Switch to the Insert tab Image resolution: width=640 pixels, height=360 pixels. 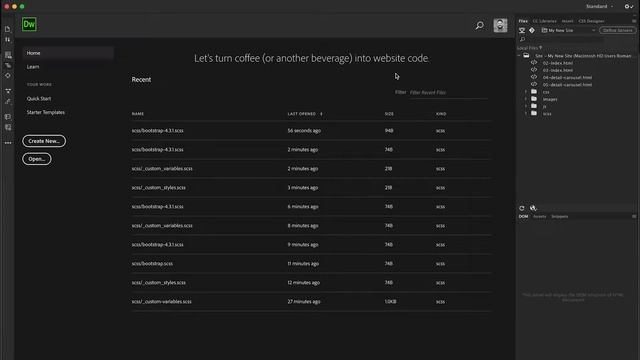click(x=567, y=21)
